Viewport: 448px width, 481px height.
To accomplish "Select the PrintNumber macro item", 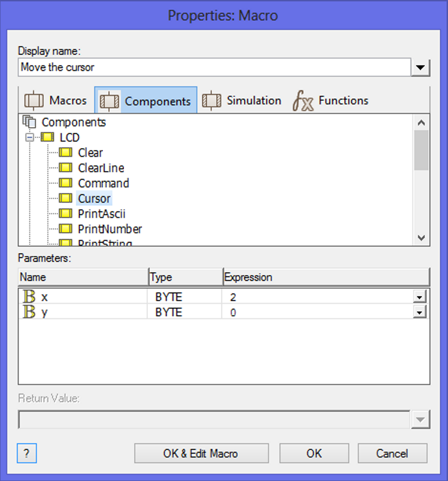I will pos(110,229).
